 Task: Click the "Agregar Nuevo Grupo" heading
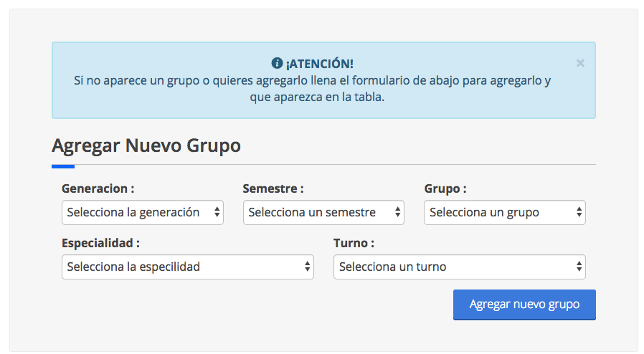(146, 145)
